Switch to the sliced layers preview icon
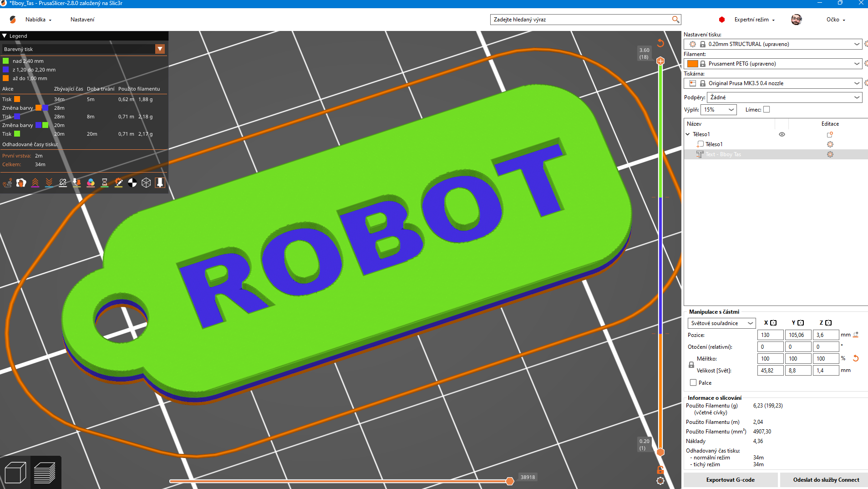Image resolution: width=868 pixels, height=489 pixels. pos(45,473)
